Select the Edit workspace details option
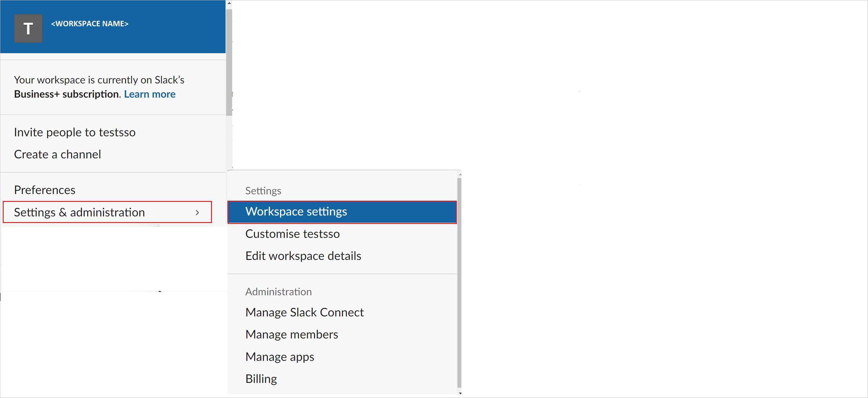The height and width of the screenshot is (398, 868). coord(303,255)
